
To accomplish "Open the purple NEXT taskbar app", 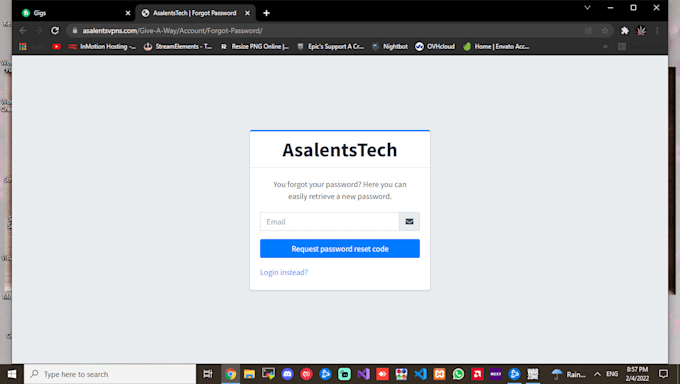I will pos(496,374).
